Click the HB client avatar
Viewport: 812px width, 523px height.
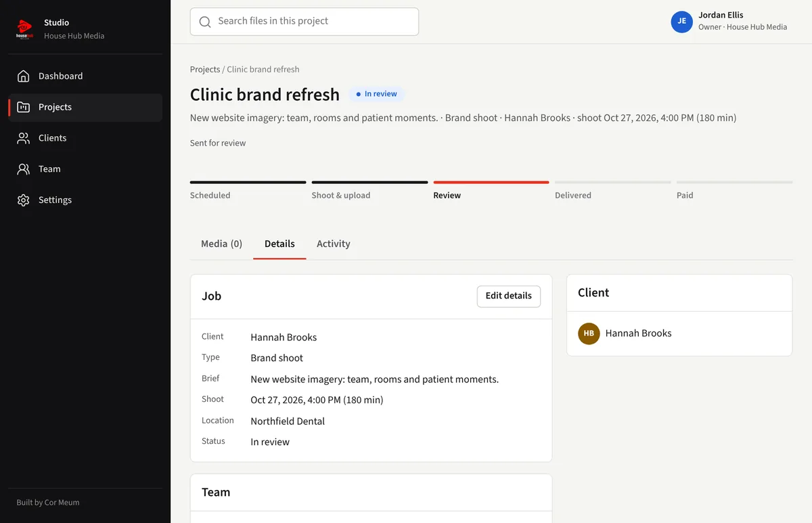(x=589, y=334)
